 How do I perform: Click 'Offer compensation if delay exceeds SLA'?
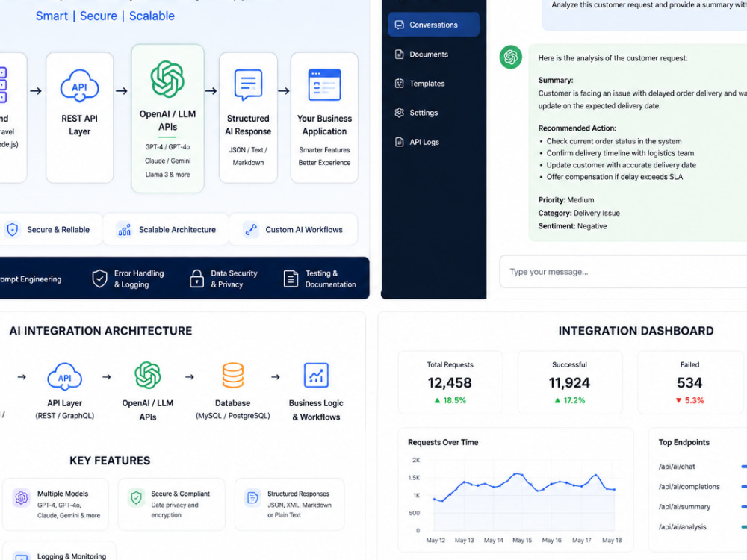coord(615,177)
